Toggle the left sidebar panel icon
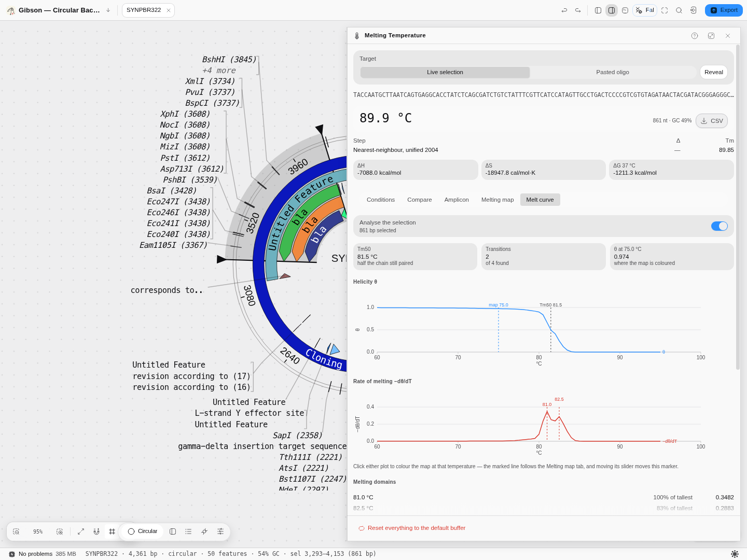747x560 pixels. [598, 10]
